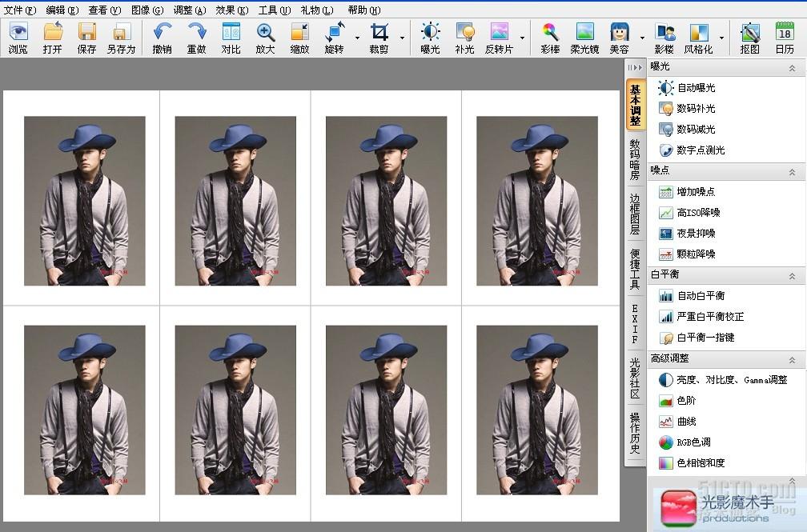The width and height of the screenshot is (807, 532).
Task: Open the 编辑 menu
Action: pos(62,10)
